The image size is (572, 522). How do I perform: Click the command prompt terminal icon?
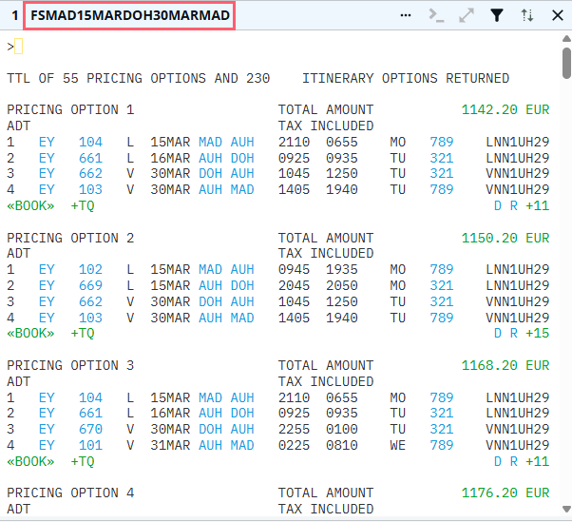[x=436, y=15]
